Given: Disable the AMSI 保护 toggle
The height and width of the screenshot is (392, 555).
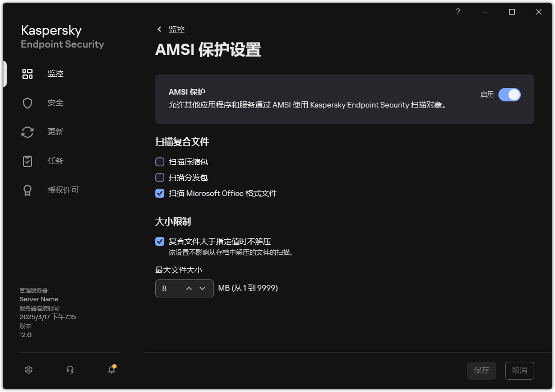Looking at the screenshot, I should 509,95.
